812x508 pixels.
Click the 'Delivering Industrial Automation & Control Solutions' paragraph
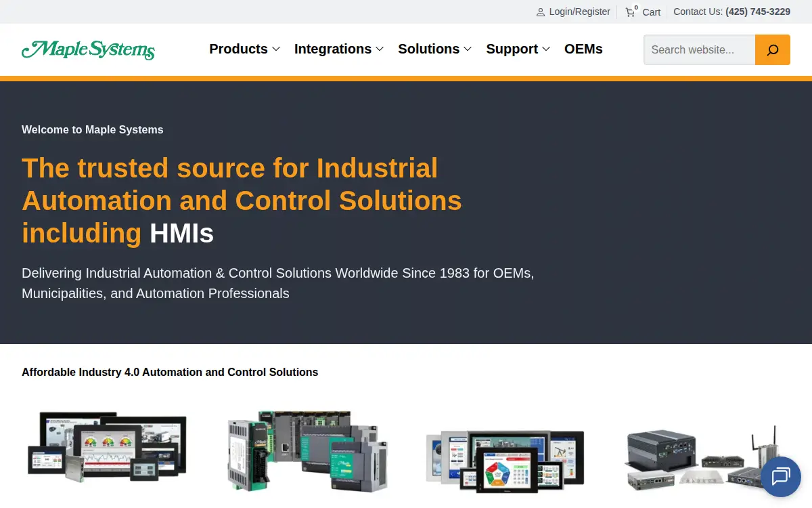pyautogui.click(x=278, y=283)
